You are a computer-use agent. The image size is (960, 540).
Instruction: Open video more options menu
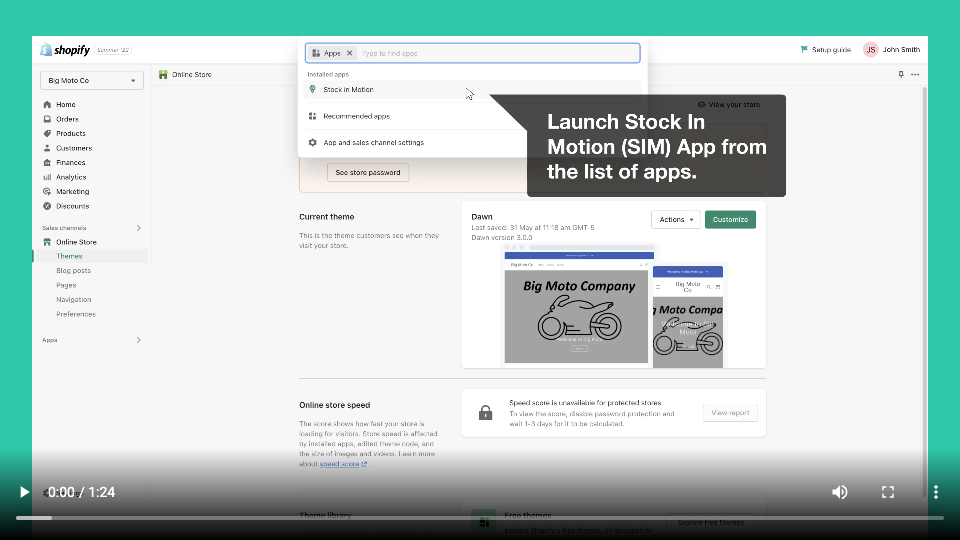click(935, 492)
